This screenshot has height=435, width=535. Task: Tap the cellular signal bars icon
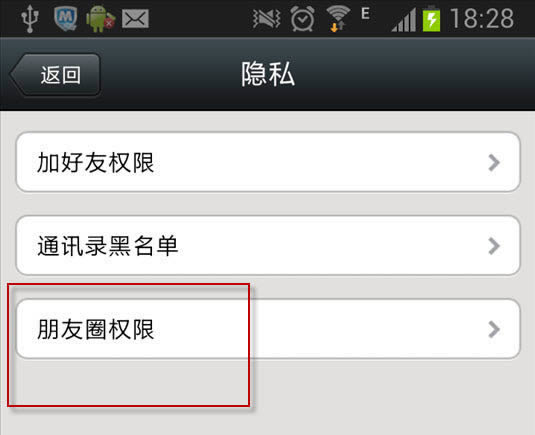(x=404, y=20)
